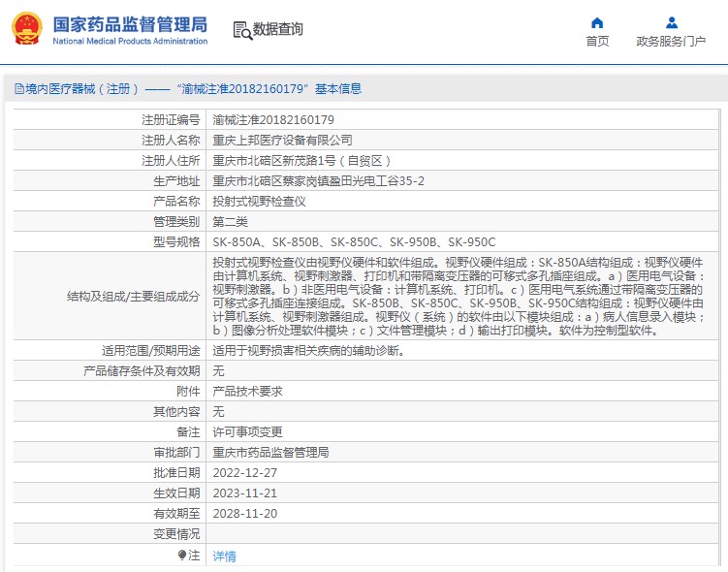Click the 国家药品监督管理局 site title
The height and width of the screenshot is (572, 728).
129,22
